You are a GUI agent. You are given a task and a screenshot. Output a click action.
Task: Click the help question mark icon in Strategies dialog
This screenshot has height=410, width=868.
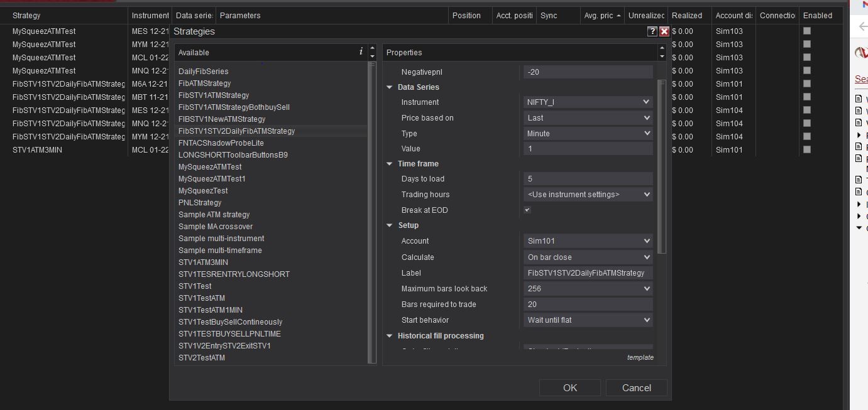652,31
